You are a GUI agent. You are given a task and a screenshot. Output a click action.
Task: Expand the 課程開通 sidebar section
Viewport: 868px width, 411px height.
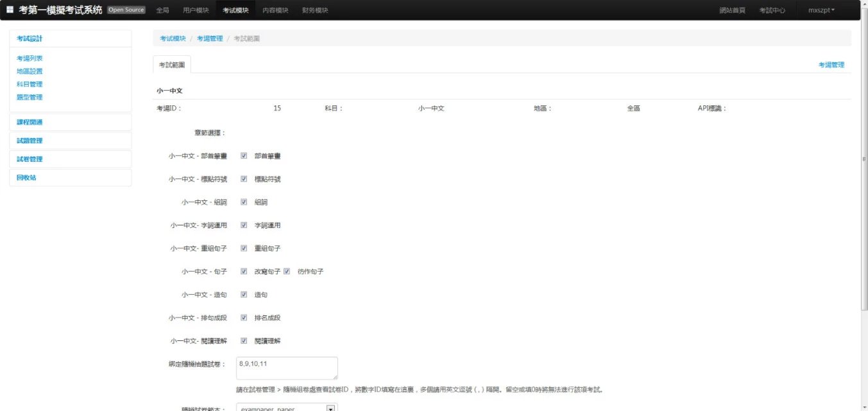[x=30, y=122]
